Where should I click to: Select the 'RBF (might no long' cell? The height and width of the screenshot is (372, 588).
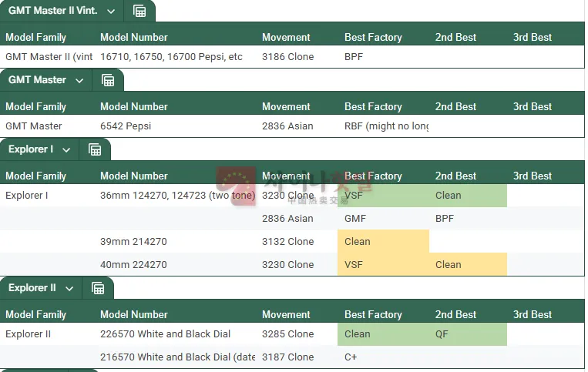387,126
